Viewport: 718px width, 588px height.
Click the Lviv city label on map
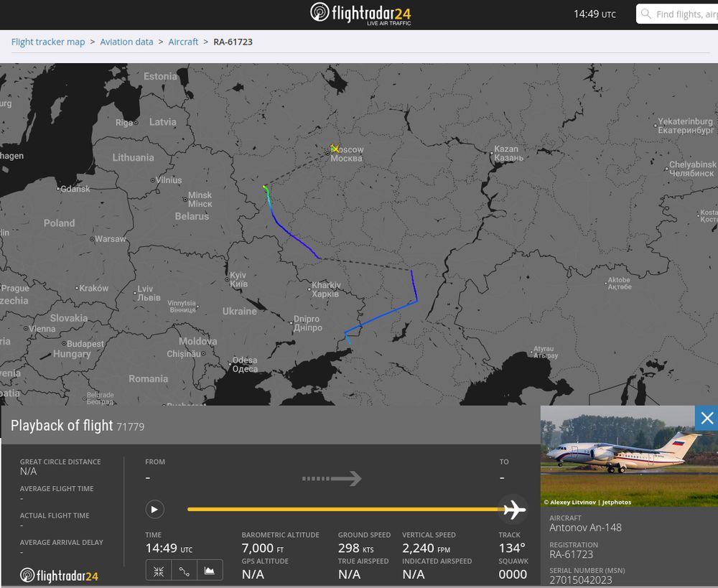[149, 293]
